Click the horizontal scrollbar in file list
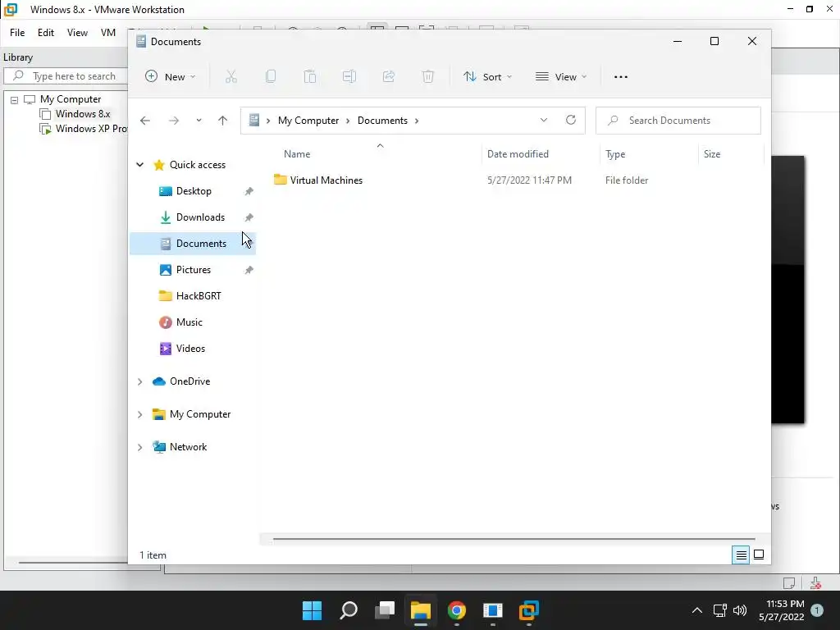The image size is (840, 630). (x=514, y=539)
